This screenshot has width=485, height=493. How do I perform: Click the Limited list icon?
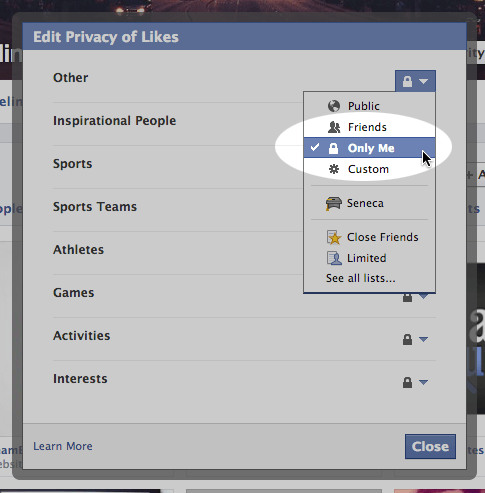pyautogui.click(x=334, y=258)
